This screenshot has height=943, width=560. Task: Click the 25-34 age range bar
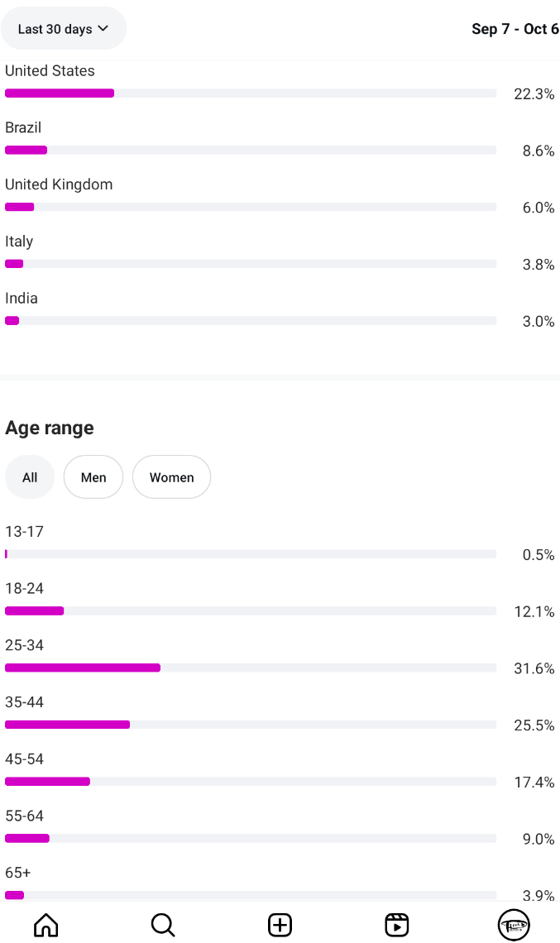(250, 668)
